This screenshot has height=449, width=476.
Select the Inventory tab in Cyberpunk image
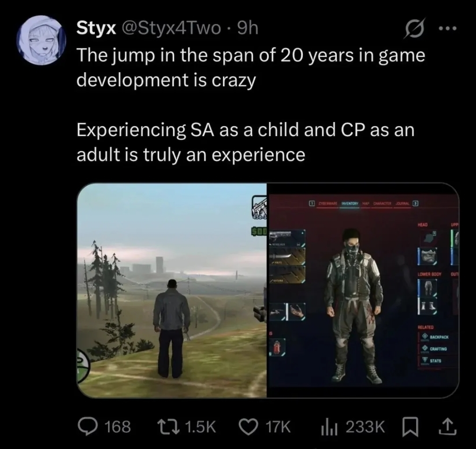pos(350,204)
